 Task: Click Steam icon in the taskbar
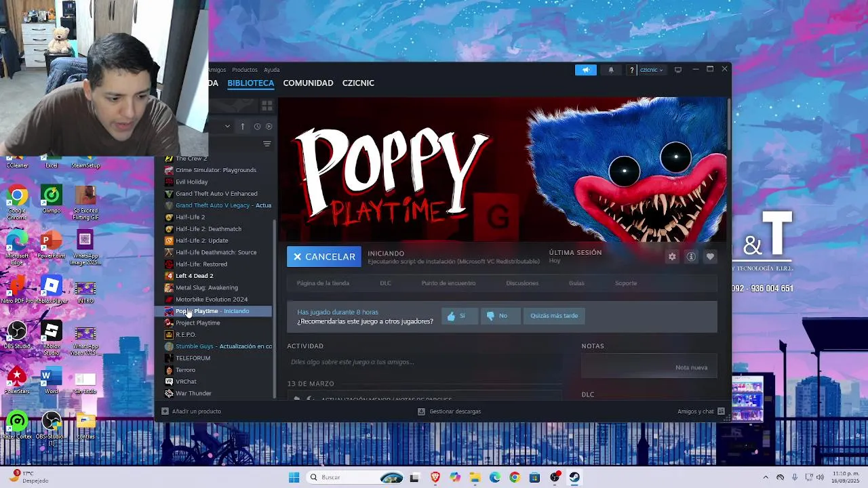[574, 477]
